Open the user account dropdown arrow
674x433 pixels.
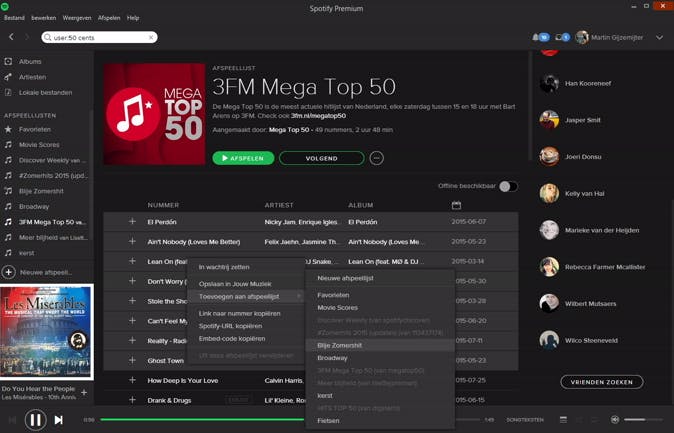[x=659, y=37]
